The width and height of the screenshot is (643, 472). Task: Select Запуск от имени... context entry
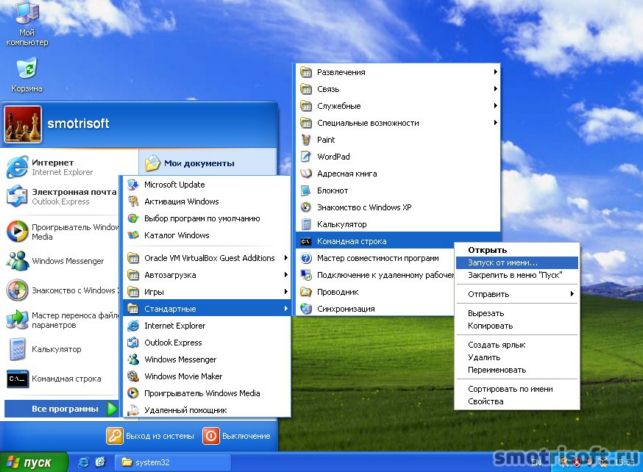point(517,262)
